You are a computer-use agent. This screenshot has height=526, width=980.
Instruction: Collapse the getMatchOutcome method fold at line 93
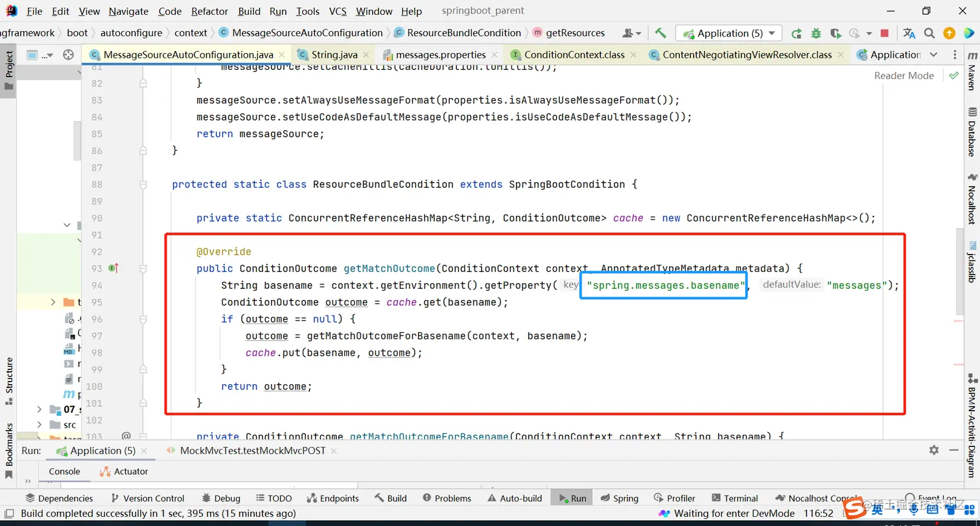(143, 268)
